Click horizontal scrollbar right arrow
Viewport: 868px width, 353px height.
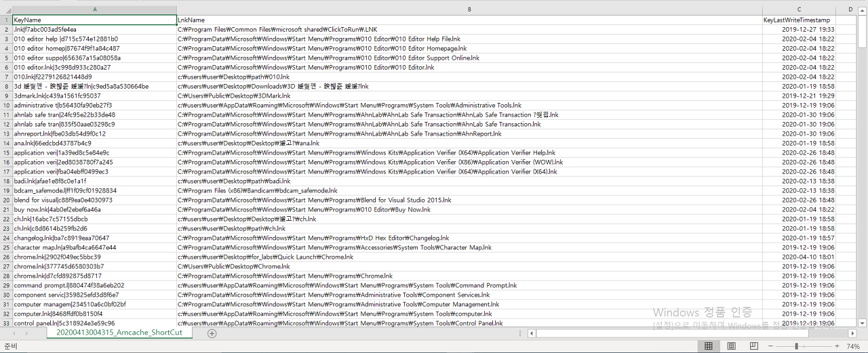(851, 333)
